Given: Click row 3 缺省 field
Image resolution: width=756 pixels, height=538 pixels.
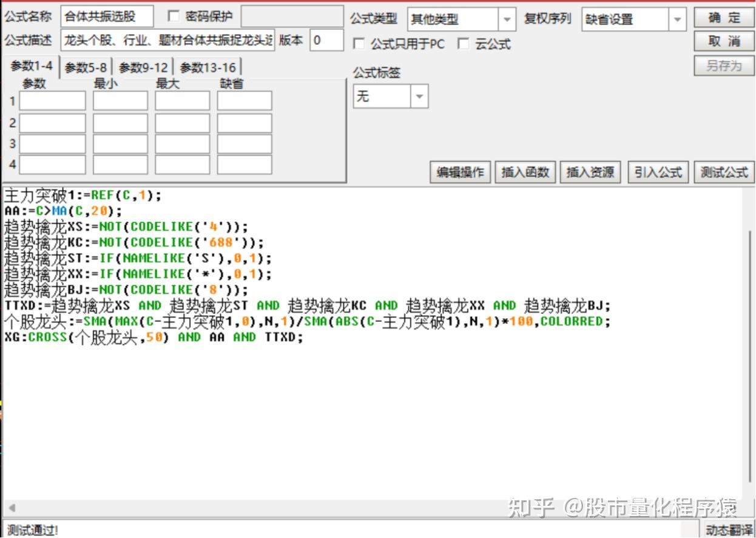Looking at the screenshot, I should pyautogui.click(x=245, y=144).
